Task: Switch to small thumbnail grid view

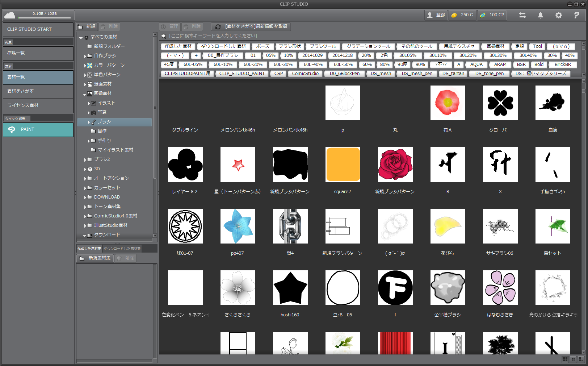Action: [573, 359]
